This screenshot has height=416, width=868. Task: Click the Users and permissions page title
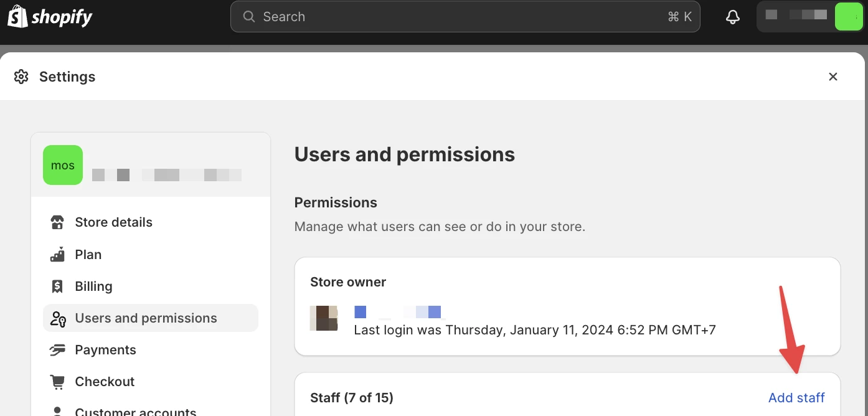point(405,154)
